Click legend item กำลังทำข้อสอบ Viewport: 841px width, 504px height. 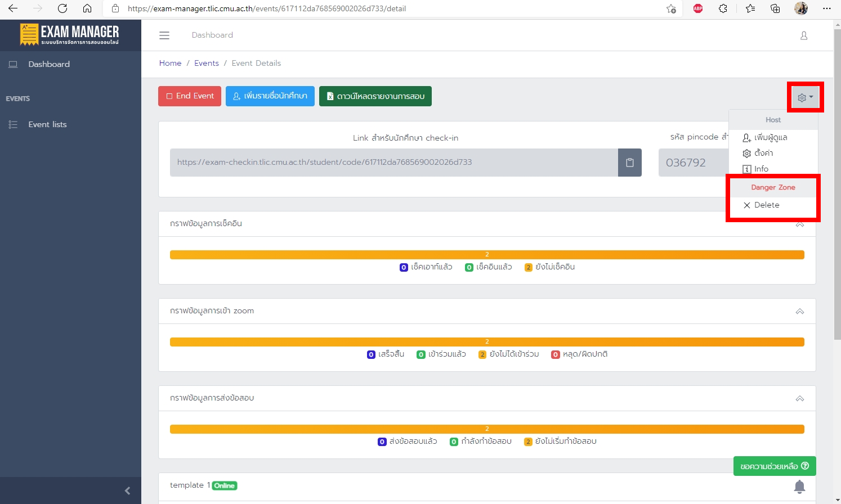point(481,442)
